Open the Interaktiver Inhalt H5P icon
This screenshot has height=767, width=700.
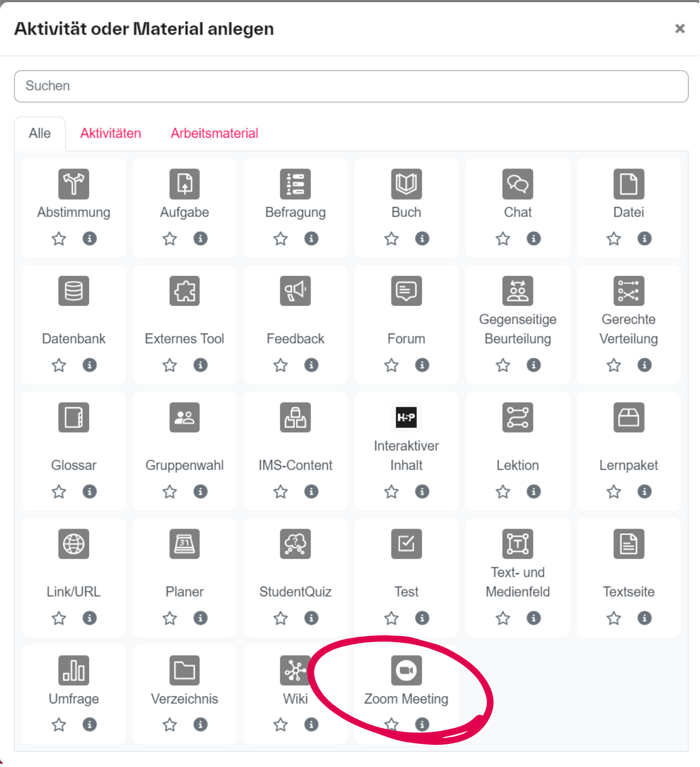[x=406, y=417]
